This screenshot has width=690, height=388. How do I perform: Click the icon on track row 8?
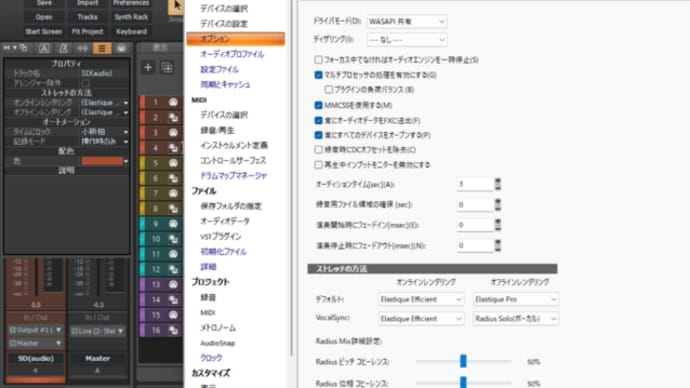pos(173,209)
